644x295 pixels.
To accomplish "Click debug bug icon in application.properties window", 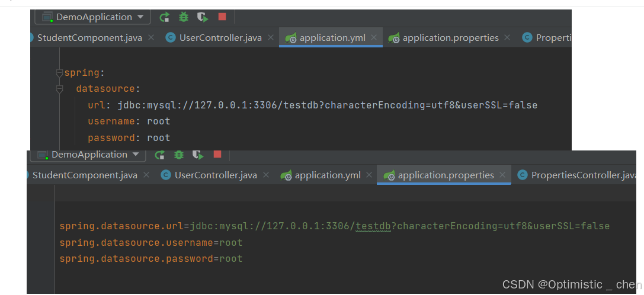I will tap(179, 155).
